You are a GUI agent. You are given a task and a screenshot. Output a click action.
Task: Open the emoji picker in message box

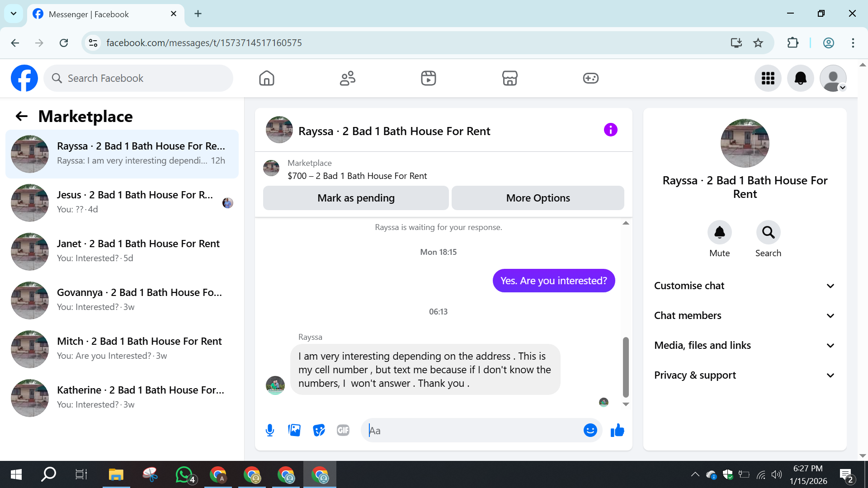(x=590, y=430)
